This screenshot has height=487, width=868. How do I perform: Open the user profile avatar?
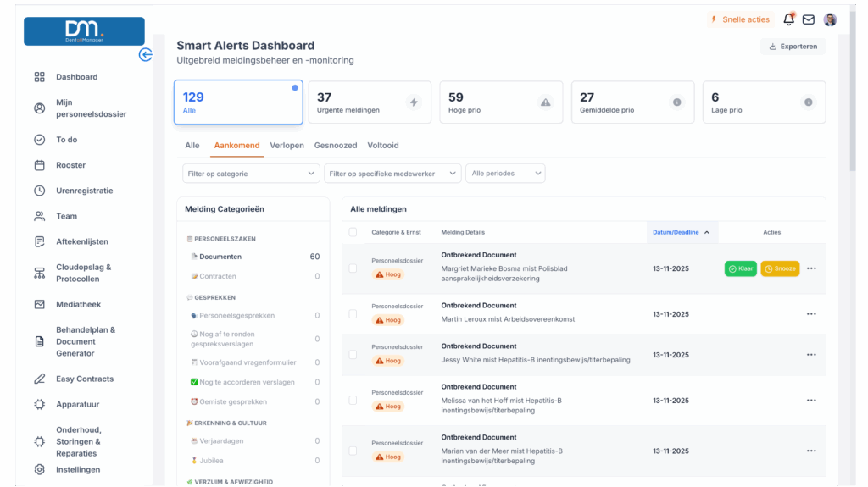tap(830, 19)
